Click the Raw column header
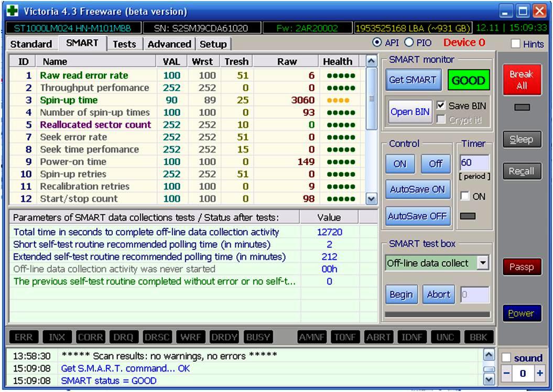The width and height of the screenshot is (553, 392). [286, 62]
